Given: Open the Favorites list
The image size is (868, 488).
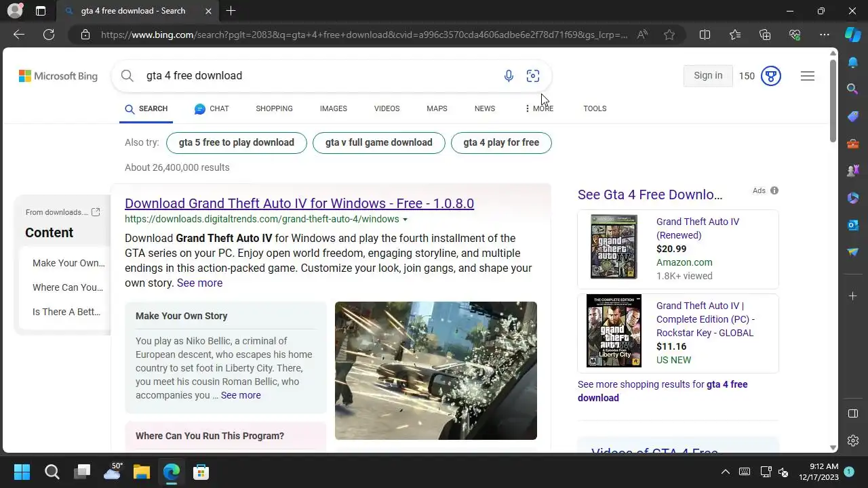Looking at the screenshot, I should click(x=735, y=35).
